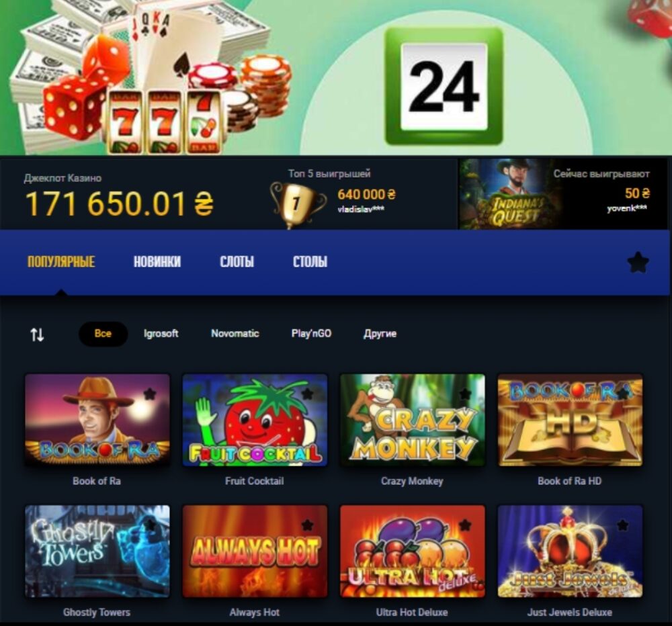Click star on Just Jewels Deluxe
The width and height of the screenshot is (672, 626).
click(x=623, y=525)
